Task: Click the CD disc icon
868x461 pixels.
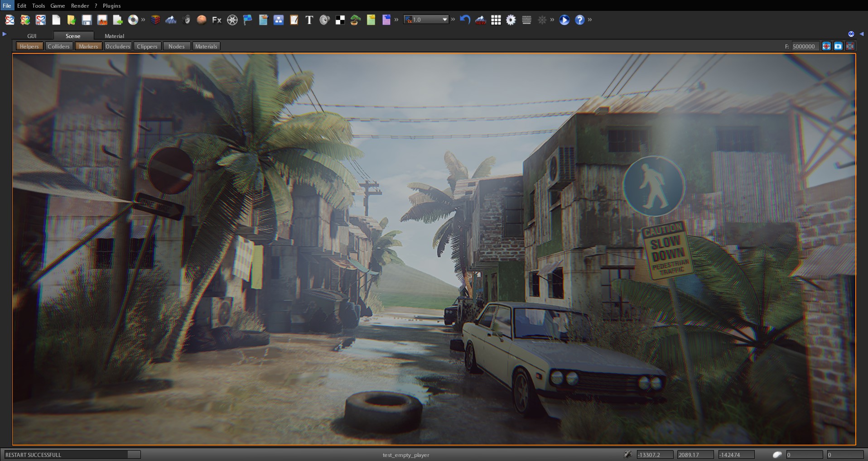Action: (x=133, y=20)
